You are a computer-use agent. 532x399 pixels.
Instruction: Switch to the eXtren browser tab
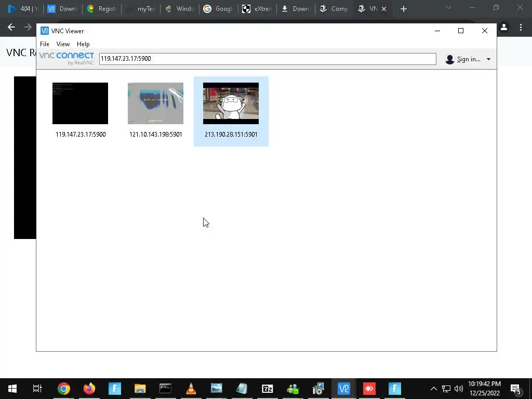257,9
